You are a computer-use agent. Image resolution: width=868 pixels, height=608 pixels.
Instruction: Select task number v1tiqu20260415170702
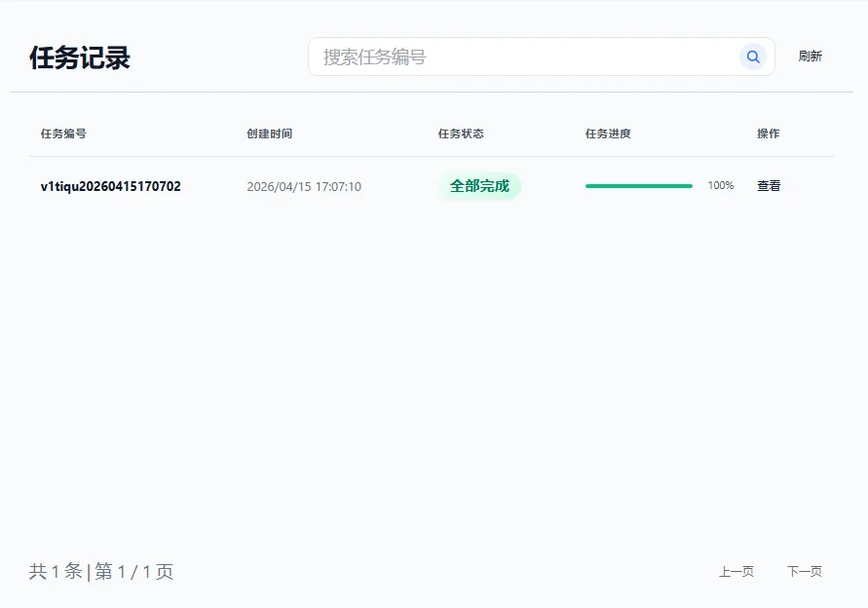(110, 186)
